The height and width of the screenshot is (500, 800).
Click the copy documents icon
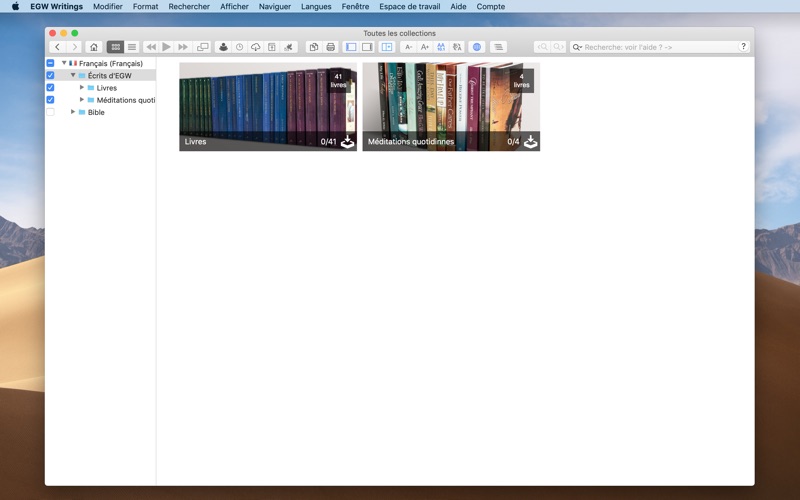click(x=314, y=47)
